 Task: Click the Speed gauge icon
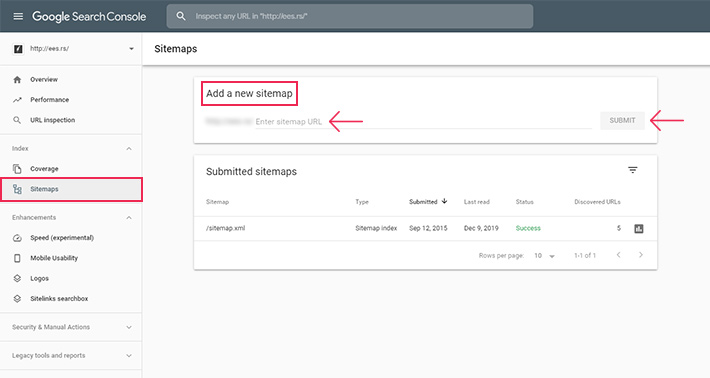pyautogui.click(x=17, y=238)
